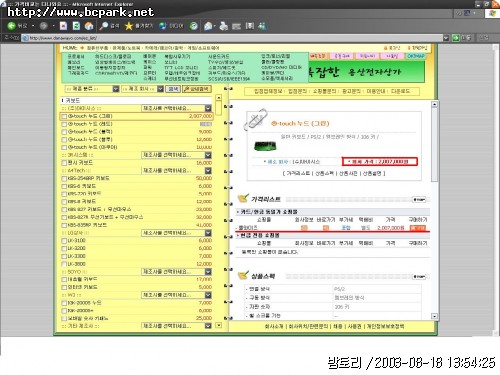
Task: Click the Messenger people toolbar icon
Action: coord(262,26)
